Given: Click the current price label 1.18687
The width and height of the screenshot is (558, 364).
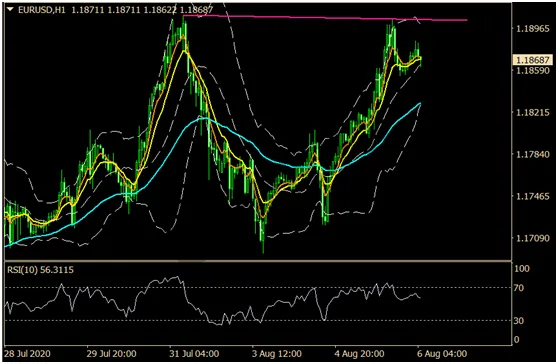Looking at the screenshot, I should [533, 60].
